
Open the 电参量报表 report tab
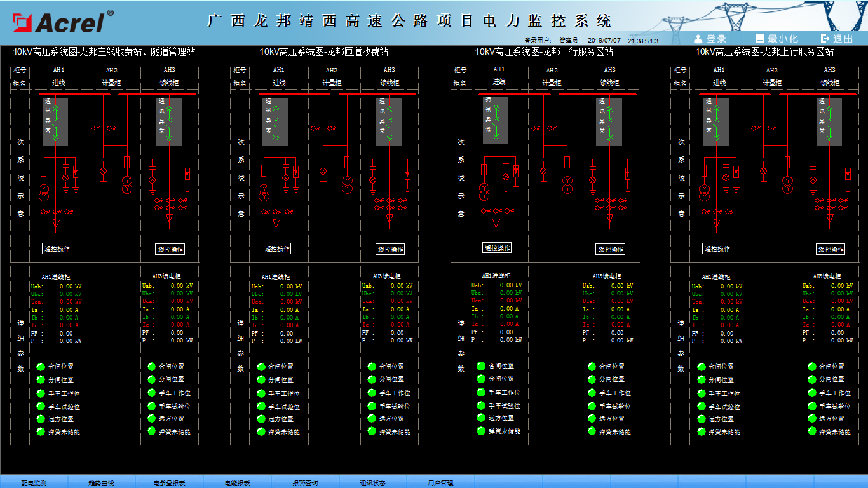click(170, 483)
